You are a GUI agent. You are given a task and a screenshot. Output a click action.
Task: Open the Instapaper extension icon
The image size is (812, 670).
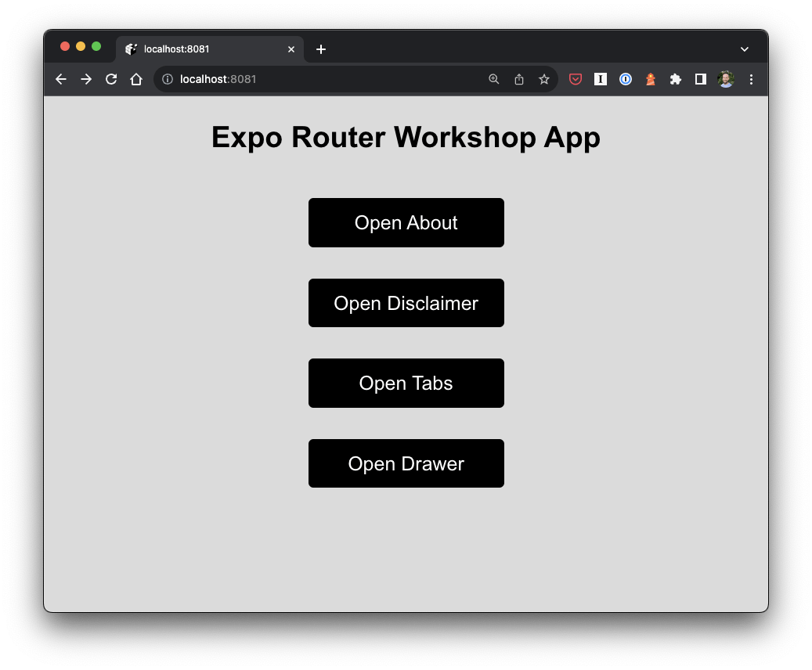tap(601, 79)
